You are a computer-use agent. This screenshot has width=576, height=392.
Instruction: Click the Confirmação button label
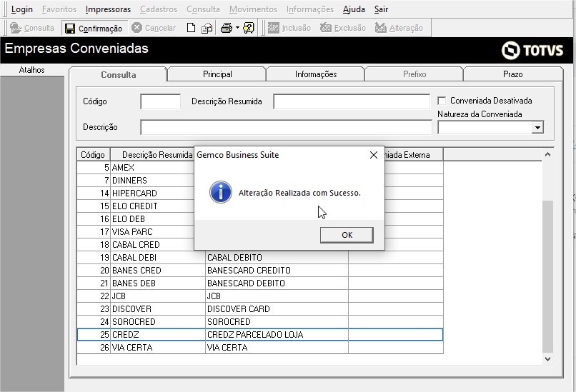(100, 29)
